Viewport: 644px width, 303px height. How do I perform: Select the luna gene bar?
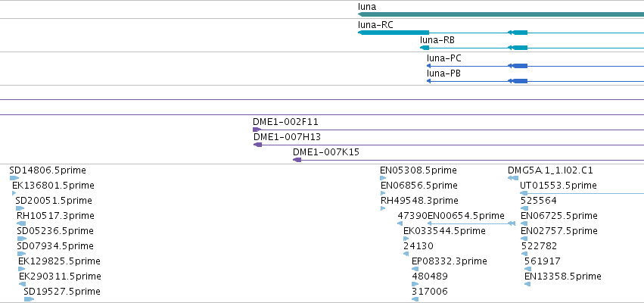tap(501, 14)
